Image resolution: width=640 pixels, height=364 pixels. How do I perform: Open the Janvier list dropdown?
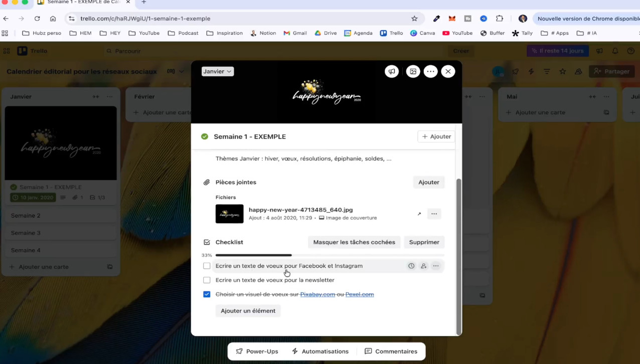point(218,72)
